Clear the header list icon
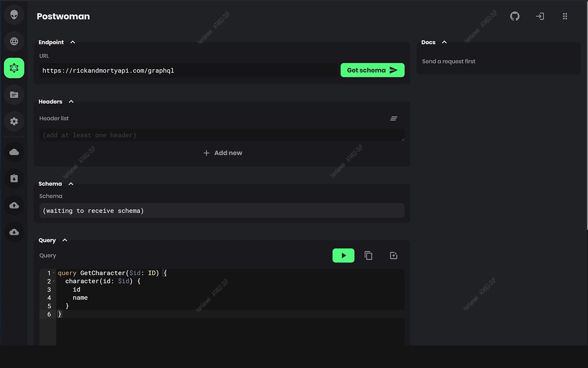Screen dimensions: 588x368 pos(394,119)
